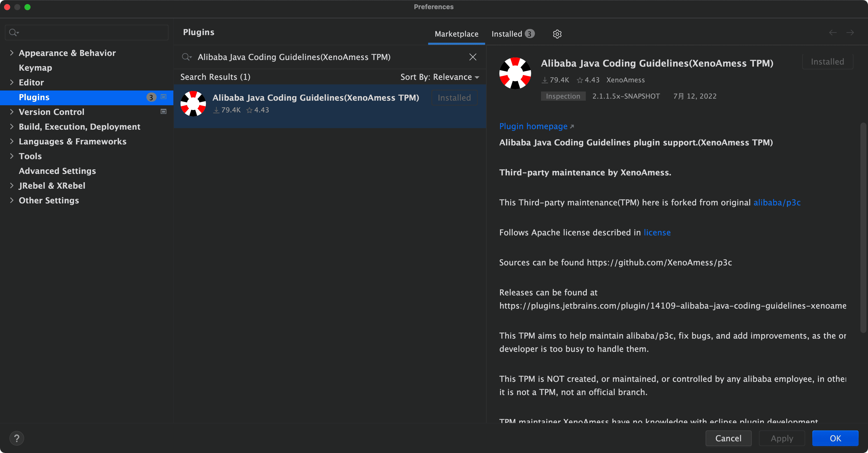Confirm with the OK button
The image size is (868, 453).
click(x=835, y=438)
